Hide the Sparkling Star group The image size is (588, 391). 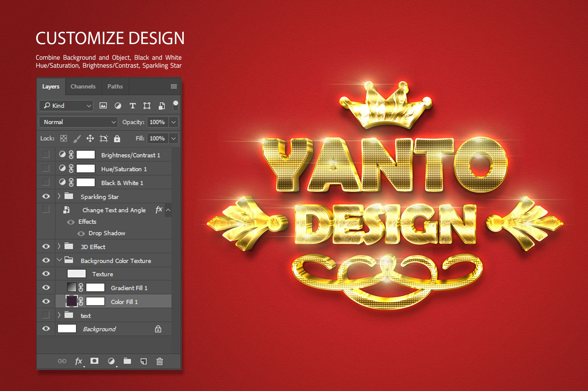pyautogui.click(x=46, y=196)
